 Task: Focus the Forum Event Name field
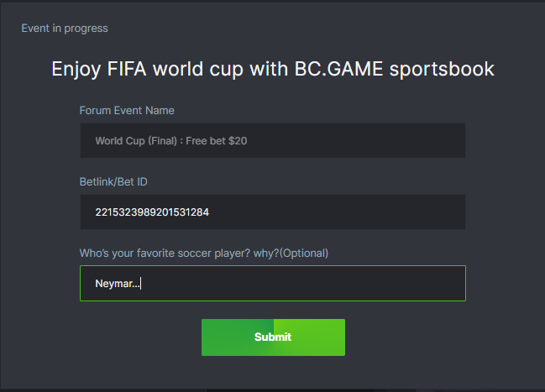pos(272,141)
